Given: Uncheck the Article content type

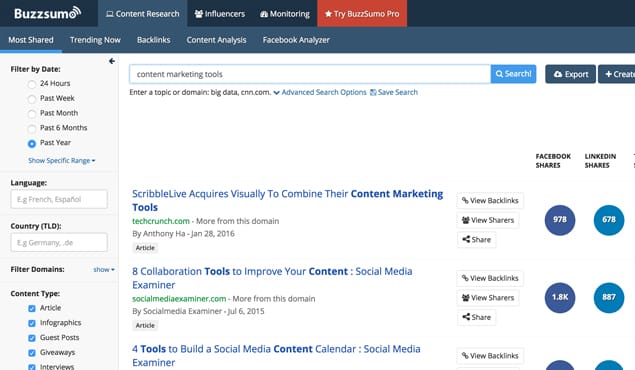Looking at the screenshot, I should pyautogui.click(x=32, y=308).
